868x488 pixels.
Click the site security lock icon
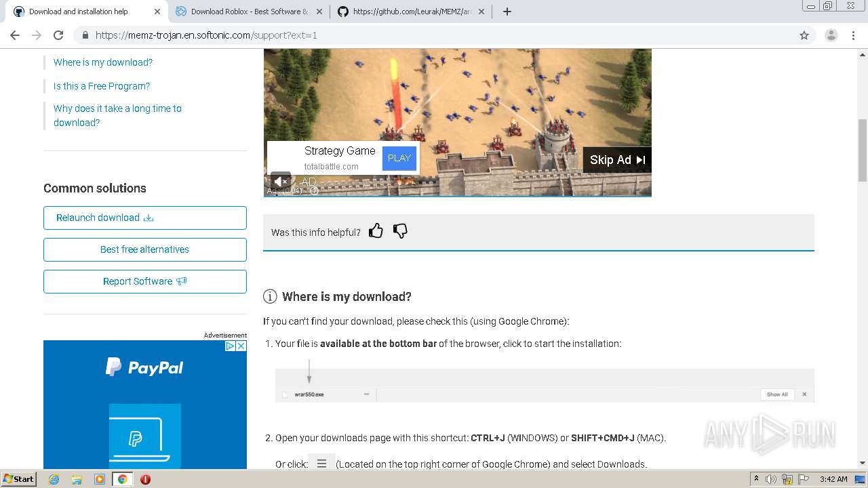(85, 35)
